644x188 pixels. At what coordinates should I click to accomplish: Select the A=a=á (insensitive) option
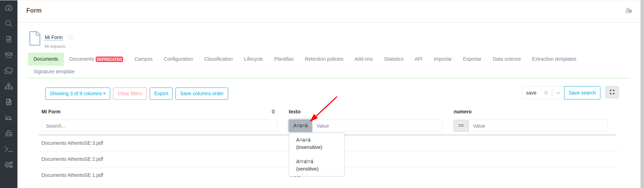(309, 143)
